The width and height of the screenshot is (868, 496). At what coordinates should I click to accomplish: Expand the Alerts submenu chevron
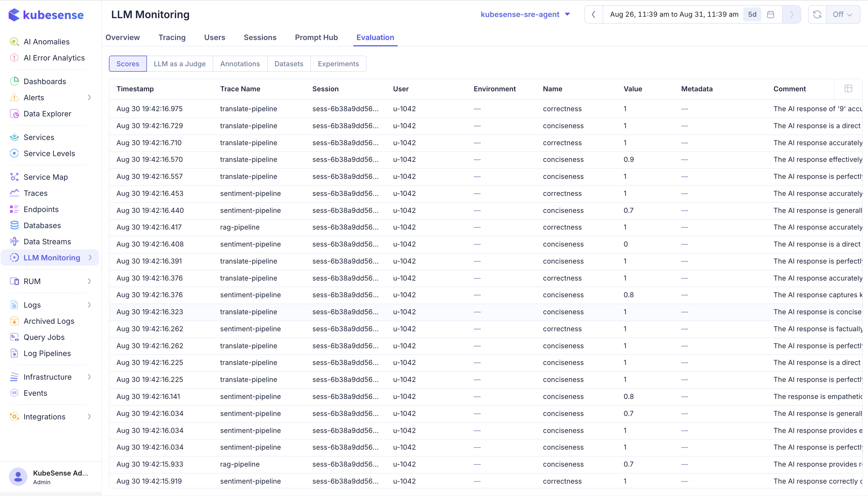click(x=89, y=98)
